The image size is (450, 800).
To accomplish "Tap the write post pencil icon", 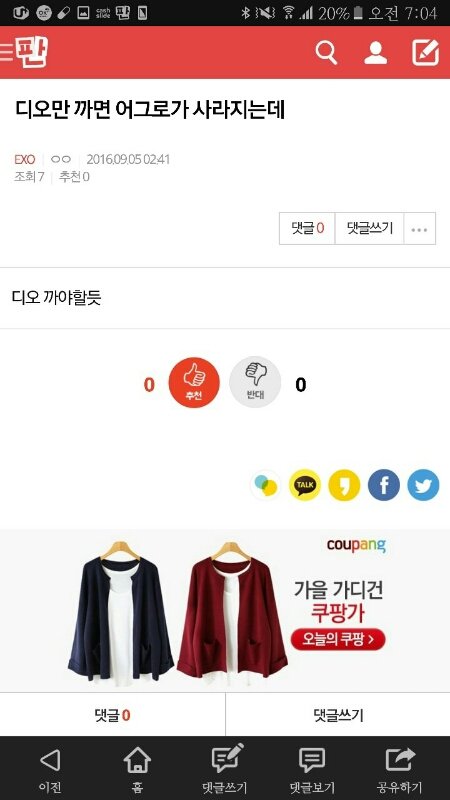I will click(426, 53).
